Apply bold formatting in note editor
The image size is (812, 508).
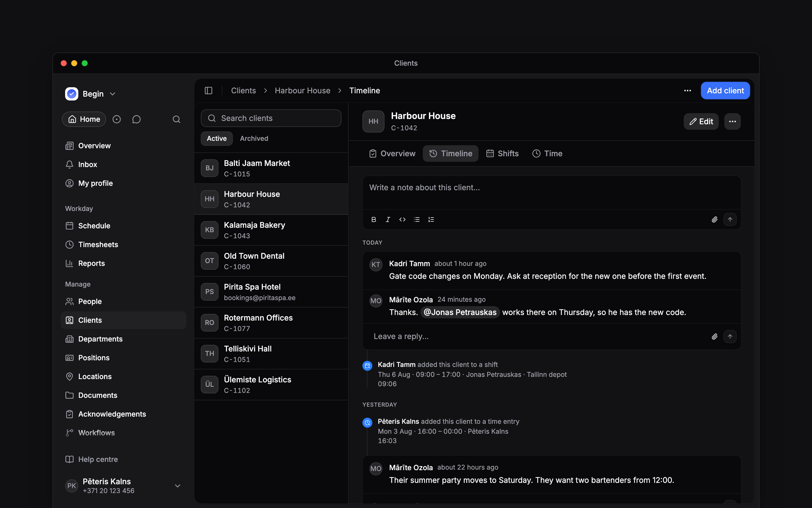coord(373,219)
